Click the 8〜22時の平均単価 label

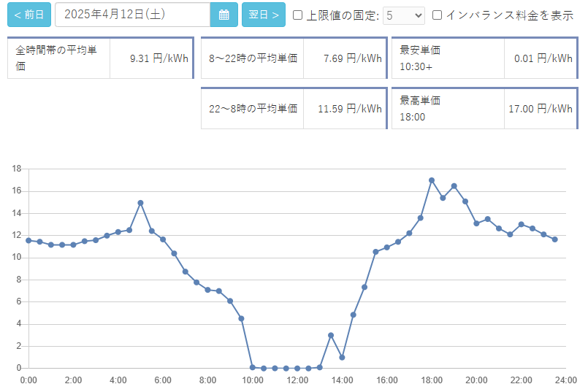tap(253, 58)
